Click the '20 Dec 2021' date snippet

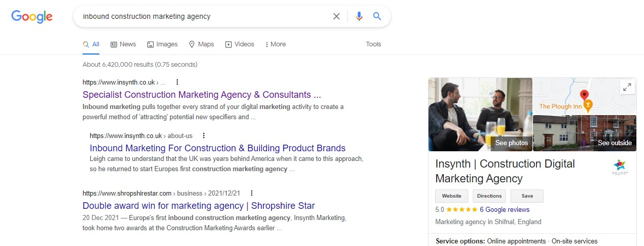coord(100,218)
